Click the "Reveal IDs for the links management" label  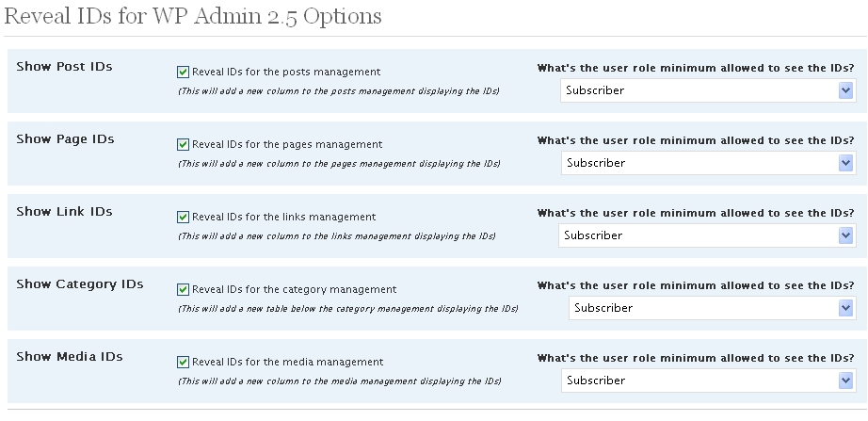point(283,217)
